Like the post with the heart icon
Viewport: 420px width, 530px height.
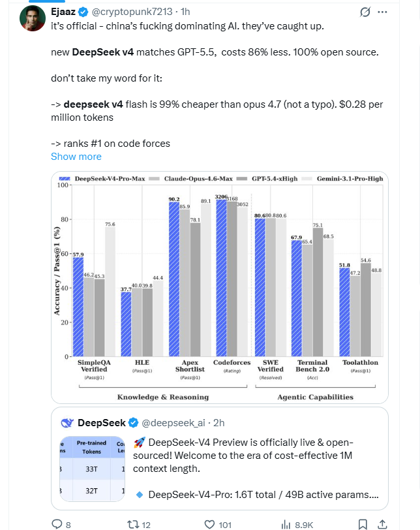[x=210, y=523]
